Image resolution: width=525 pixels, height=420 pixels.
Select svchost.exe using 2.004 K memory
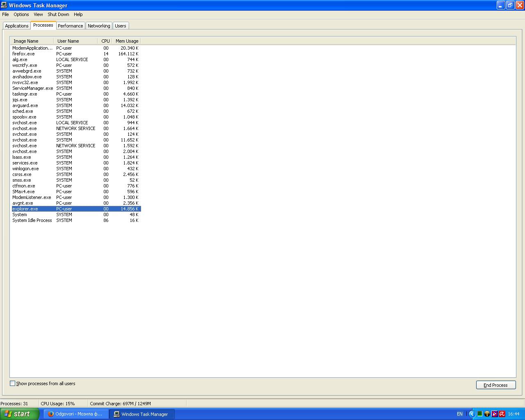point(76,151)
